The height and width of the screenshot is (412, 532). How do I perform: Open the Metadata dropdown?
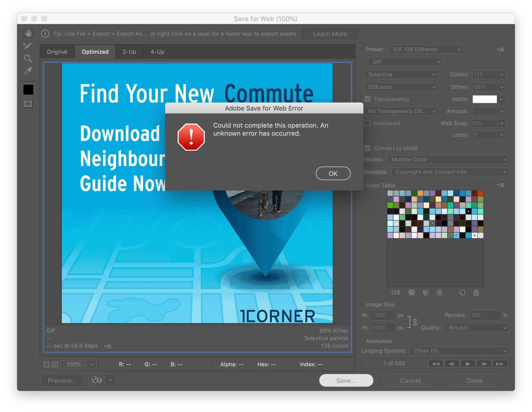(449, 172)
